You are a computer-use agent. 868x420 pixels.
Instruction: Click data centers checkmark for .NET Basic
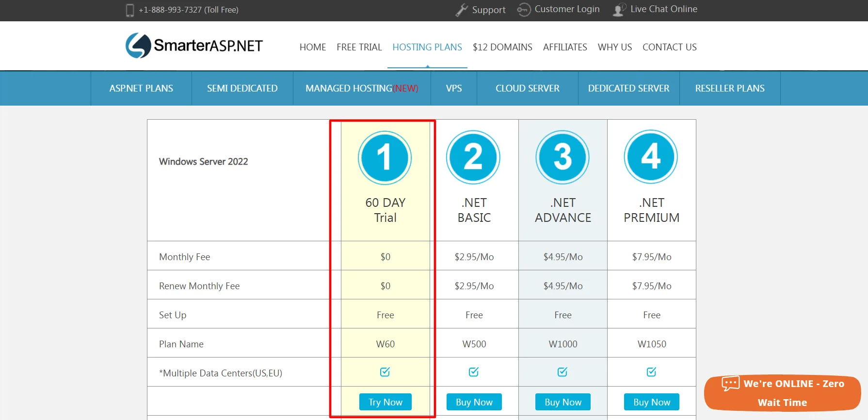coord(474,372)
